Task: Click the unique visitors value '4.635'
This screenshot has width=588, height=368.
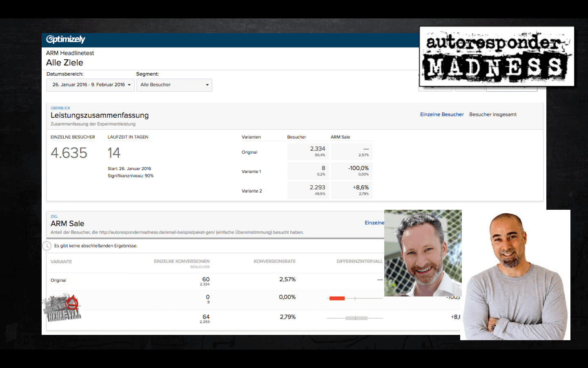Action: [x=69, y=153]
